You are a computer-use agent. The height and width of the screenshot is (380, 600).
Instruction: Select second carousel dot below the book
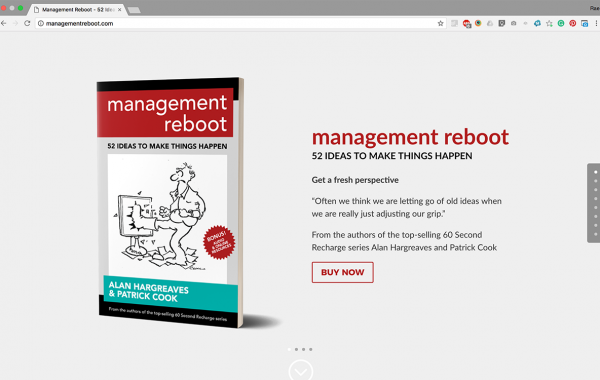click(x=296, y=349)
